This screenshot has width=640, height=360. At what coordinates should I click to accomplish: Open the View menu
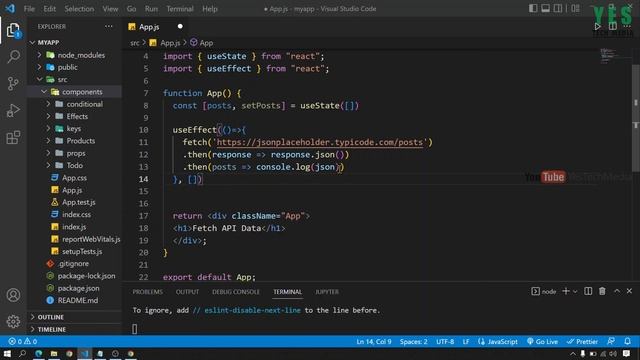point(110,9)
